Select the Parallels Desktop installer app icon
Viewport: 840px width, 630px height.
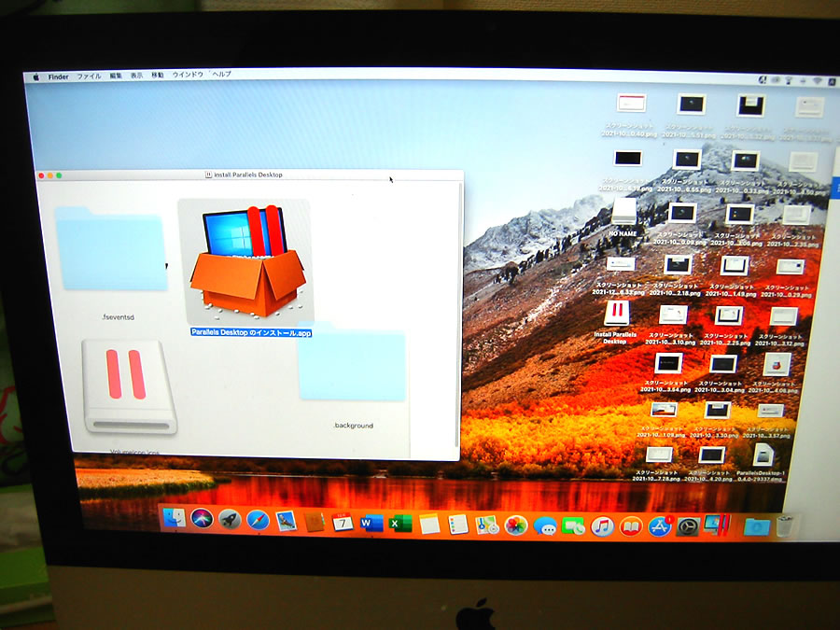tap(246, 261)
